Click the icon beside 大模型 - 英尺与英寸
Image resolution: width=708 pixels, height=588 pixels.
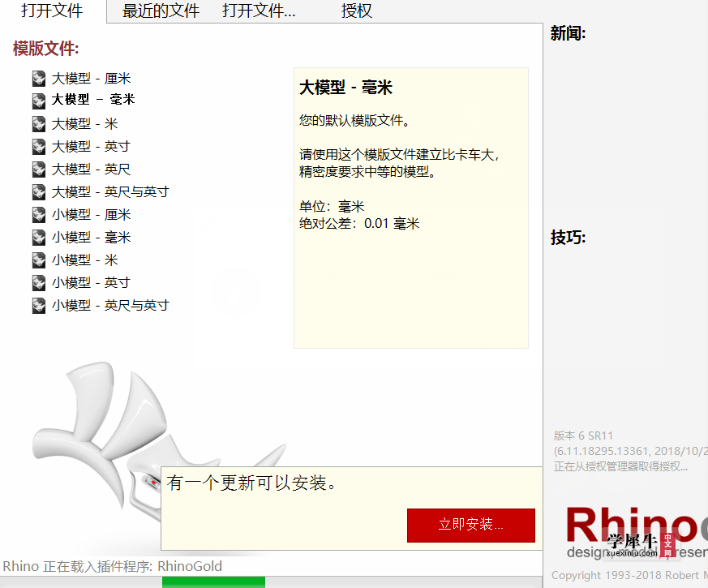[39, 192]
